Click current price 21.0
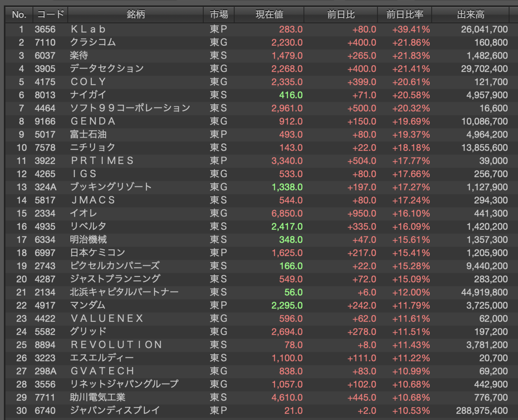Screen dimensions: 518x420 pos(294,411)
